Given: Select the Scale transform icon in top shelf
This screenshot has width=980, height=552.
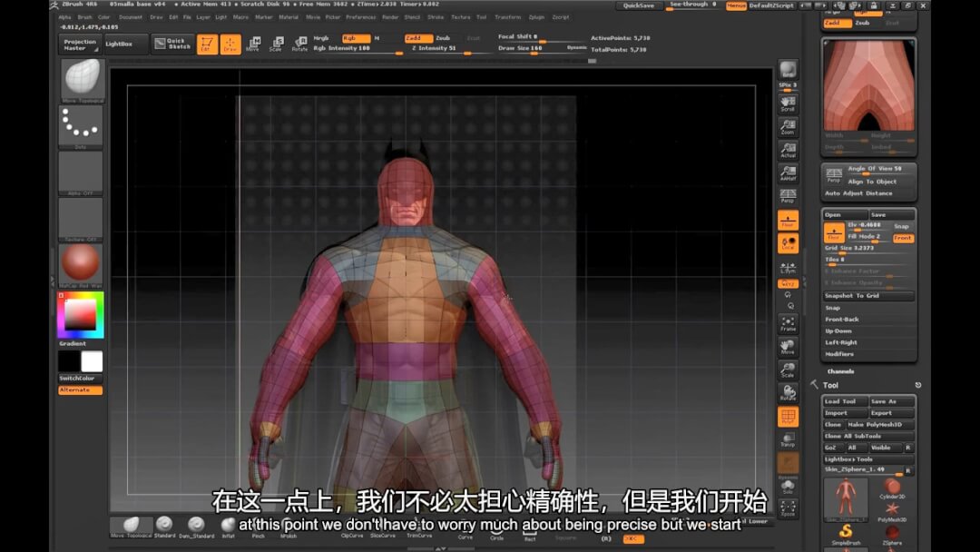Looking at the screenshot, I should tap(276, 44).
